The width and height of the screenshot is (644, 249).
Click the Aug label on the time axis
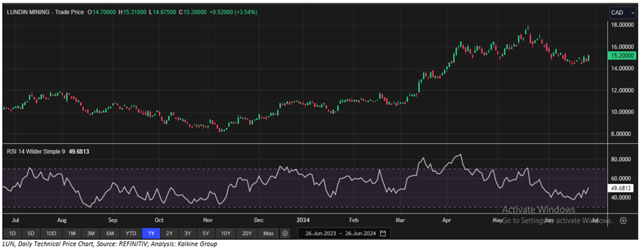[x=62, y=220]
